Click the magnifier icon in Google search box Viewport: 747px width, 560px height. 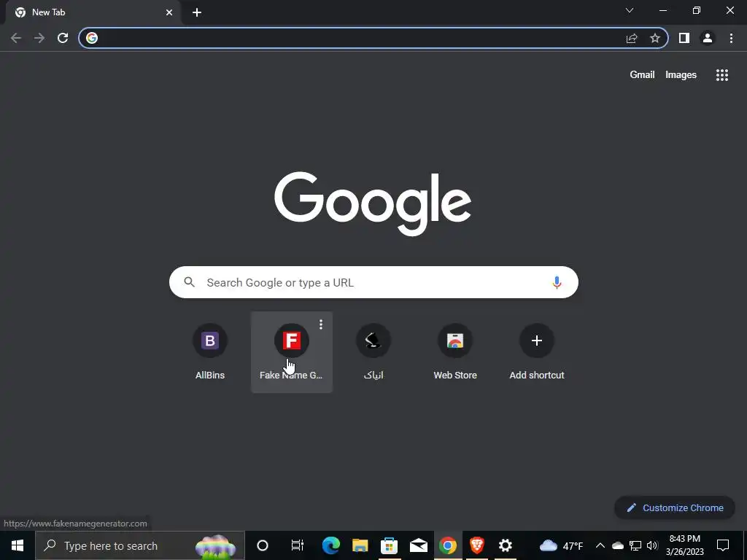coord(189,282)
